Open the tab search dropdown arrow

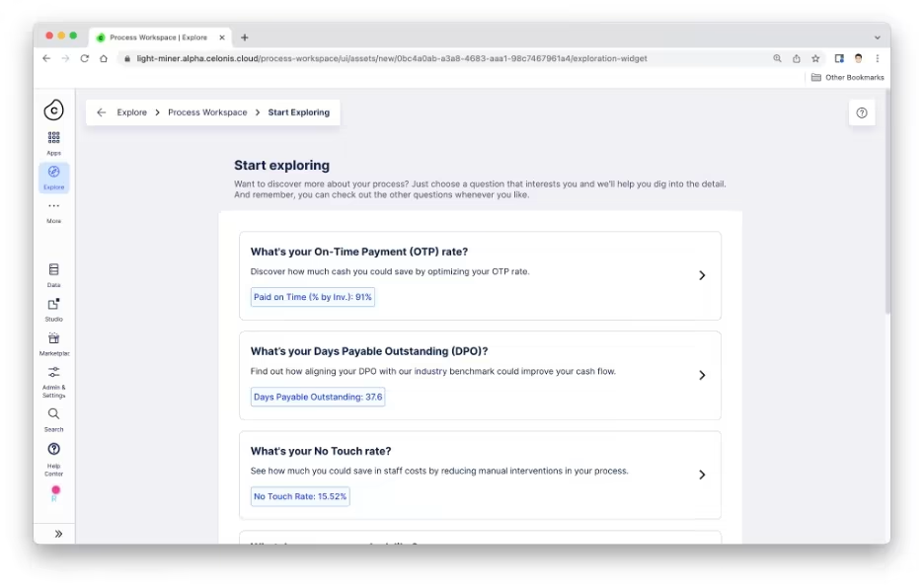(878, 37)
